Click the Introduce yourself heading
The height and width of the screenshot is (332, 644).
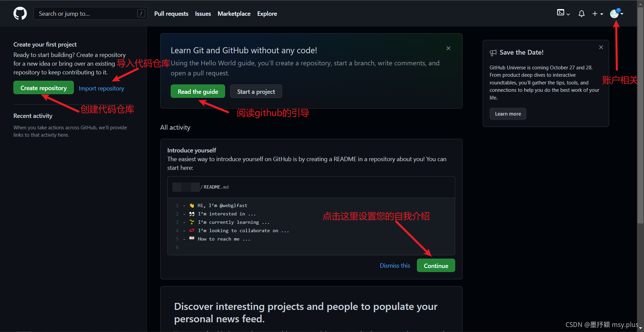pyautogui.click(x=192, y=150)
